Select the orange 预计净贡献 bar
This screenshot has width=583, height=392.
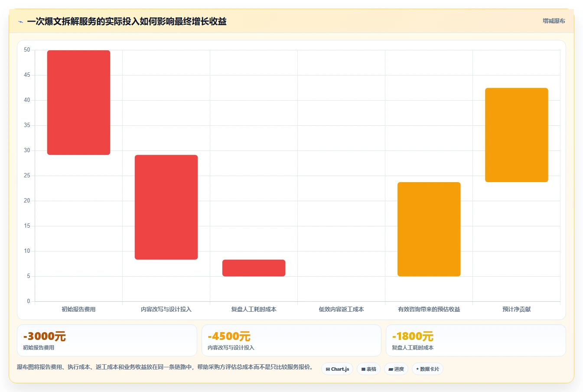(516, 135)
